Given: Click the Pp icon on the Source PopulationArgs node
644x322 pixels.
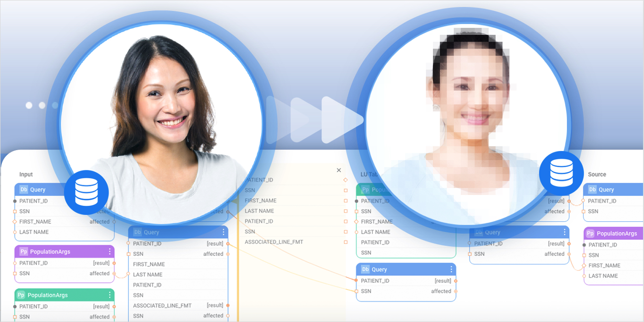Looking at the screenshot, I should coord(590,233).
